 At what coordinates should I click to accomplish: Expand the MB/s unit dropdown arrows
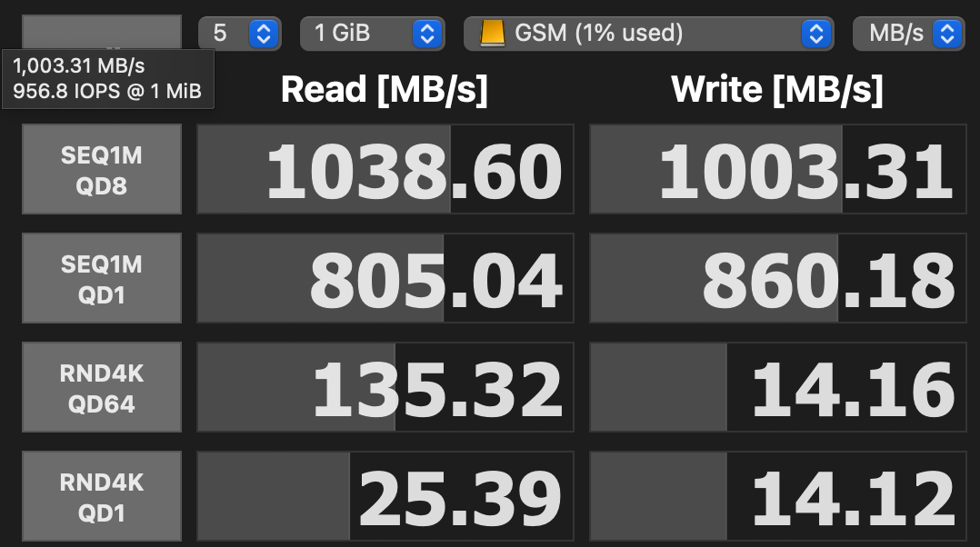click(x=947, y=34)
